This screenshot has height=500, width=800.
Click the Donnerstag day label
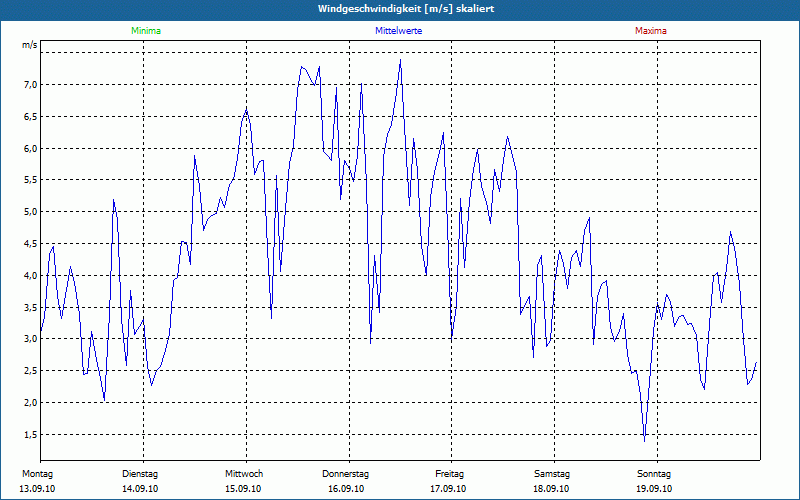[345, 474]
